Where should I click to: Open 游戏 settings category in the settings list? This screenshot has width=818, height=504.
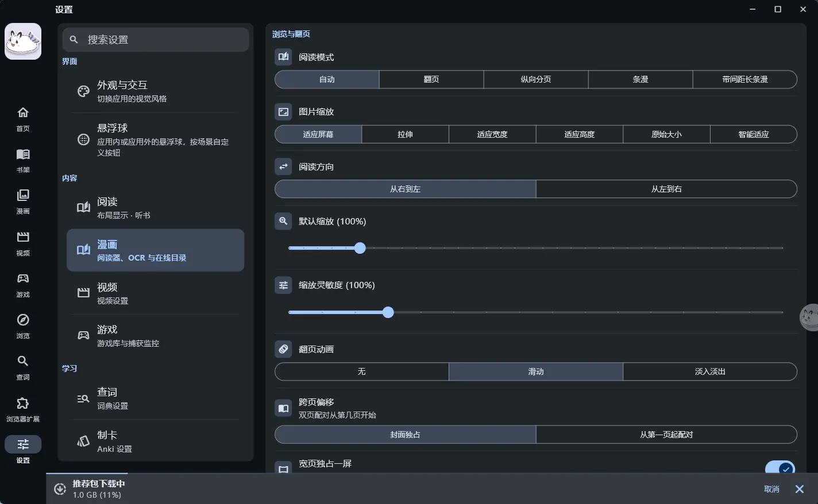click(x=156, y=336)
